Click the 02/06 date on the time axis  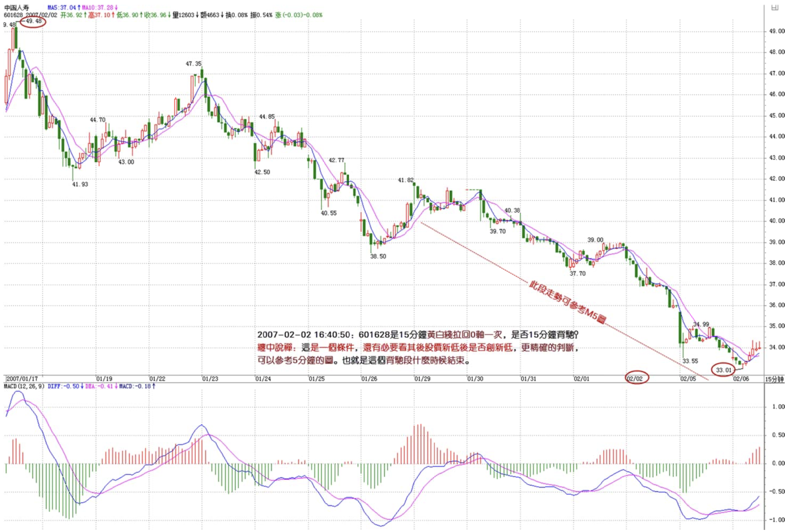click(741, 379)
